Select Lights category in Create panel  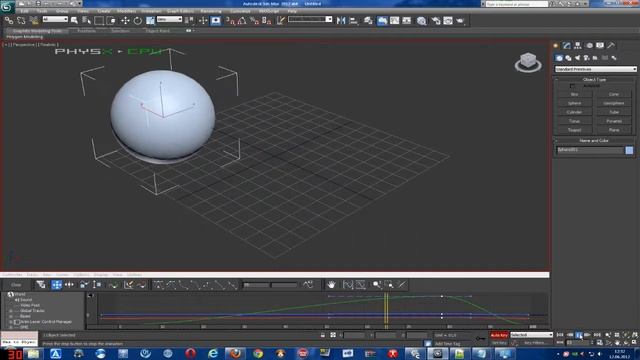tap(577, 58)
